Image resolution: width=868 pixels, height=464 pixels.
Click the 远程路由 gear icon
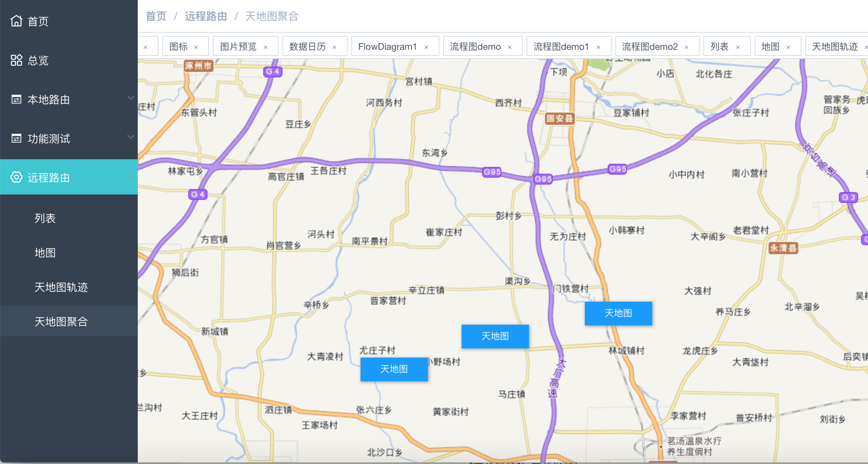click(16, 177)
